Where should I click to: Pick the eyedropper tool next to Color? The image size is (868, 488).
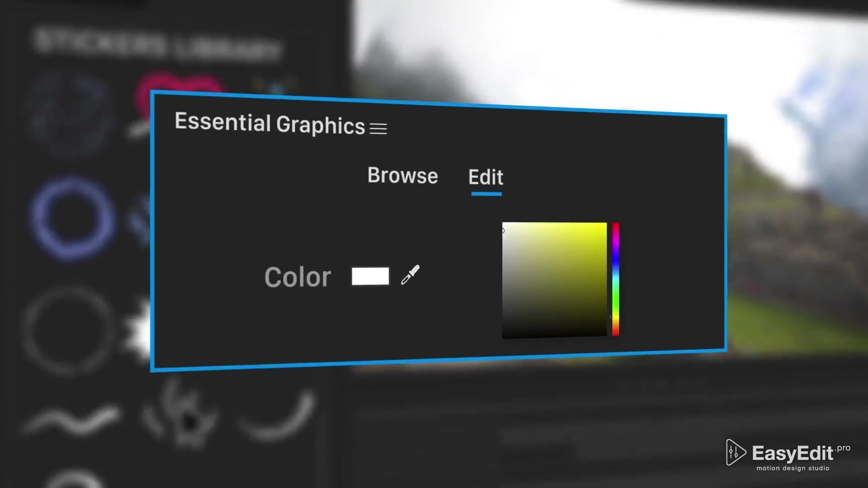point(410,275)
